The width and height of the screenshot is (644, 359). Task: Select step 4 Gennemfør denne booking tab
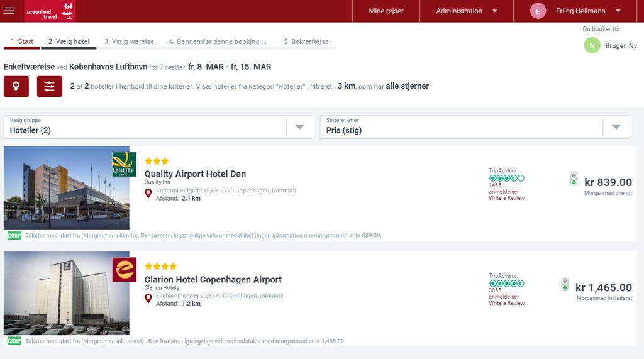[218, 41]
